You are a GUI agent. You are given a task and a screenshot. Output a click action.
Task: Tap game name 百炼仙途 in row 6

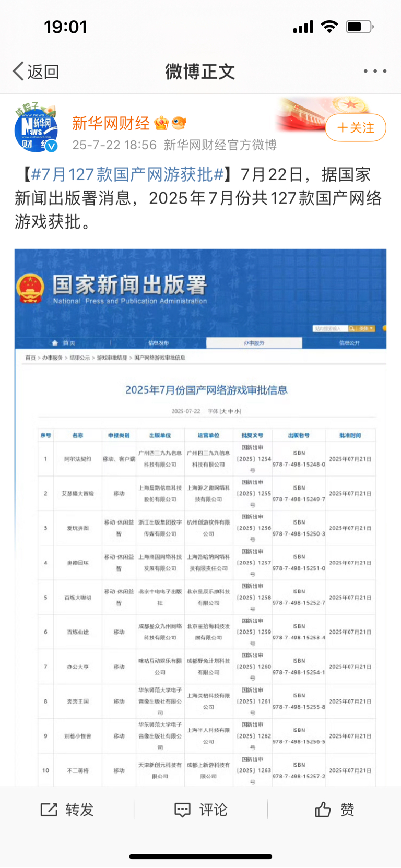click(x=78, y=632)
